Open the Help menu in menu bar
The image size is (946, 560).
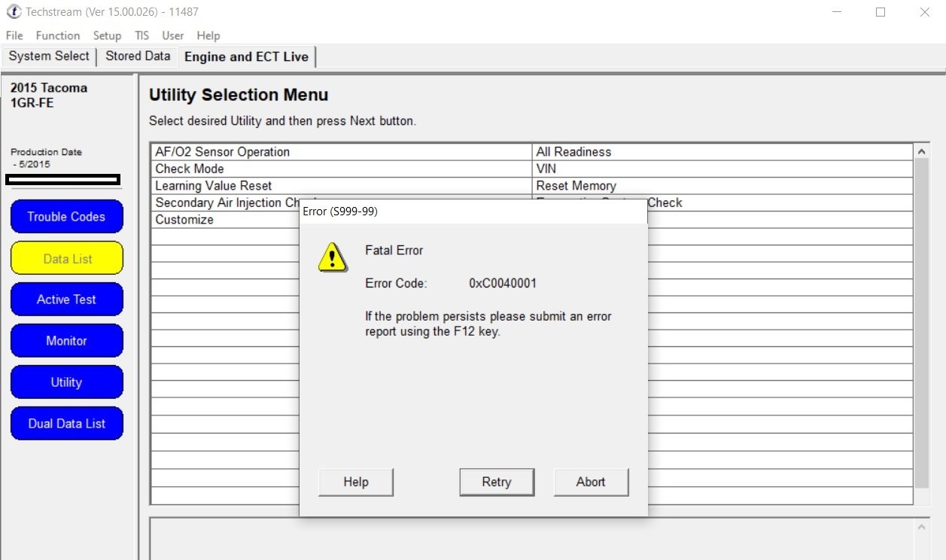pos(208,35)
